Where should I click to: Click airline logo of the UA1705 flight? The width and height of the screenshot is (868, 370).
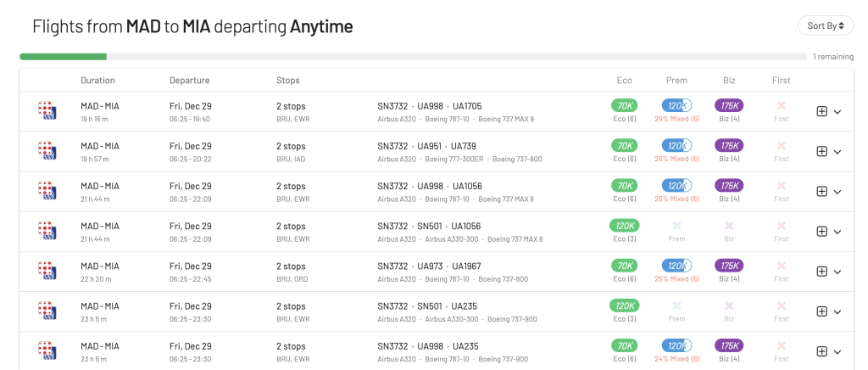pos(47,111)
